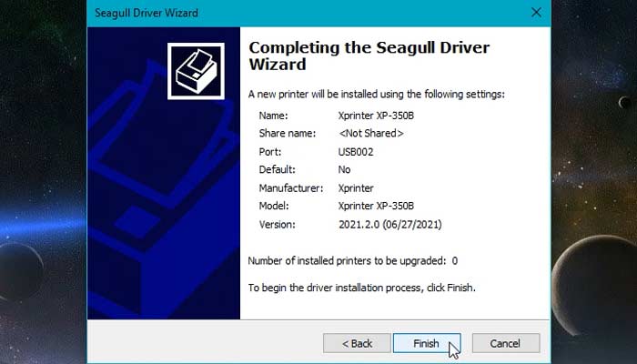Click the Name value 'Xprinter XP-350B'
The image size is (637, 364).
click(376, 116)
